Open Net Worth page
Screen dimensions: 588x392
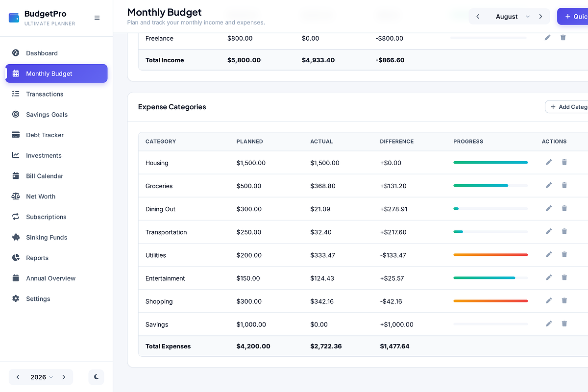click(x=56, y=196)
